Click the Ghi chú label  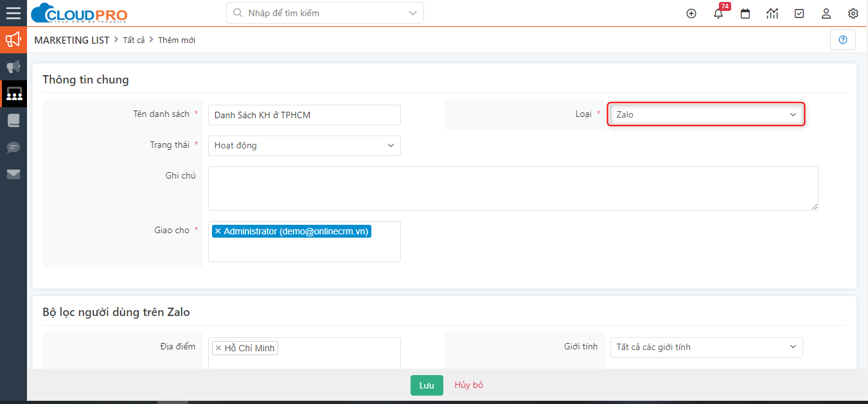tap(181, 175)
